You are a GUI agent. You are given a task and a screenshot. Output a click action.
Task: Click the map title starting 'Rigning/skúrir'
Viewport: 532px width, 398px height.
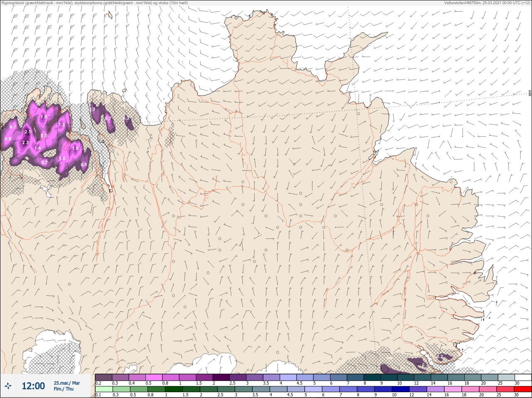pos(95,3)
